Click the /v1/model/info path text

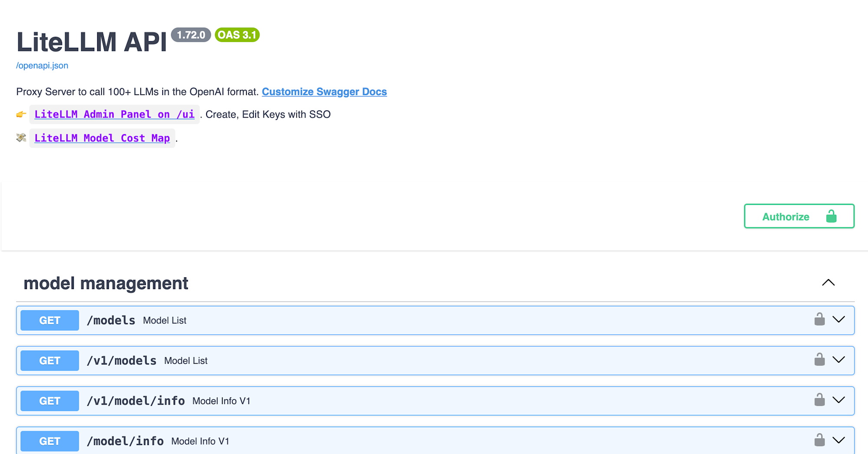[x=136, y=401]
